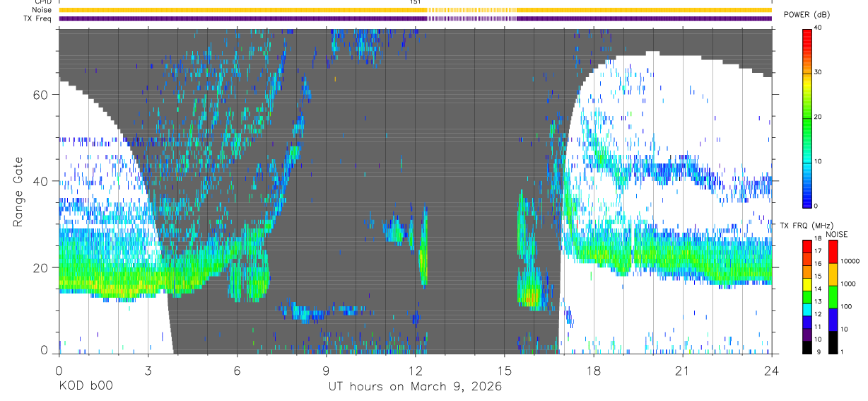Image resolution: width=868 pixels, height=401 pixels.
Task: Click the NOISE legend title
Action: [838, 234]
